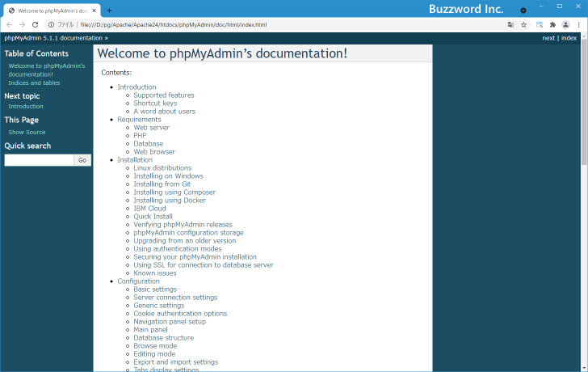Bookmark this page with the star icon

coord(524,25)
